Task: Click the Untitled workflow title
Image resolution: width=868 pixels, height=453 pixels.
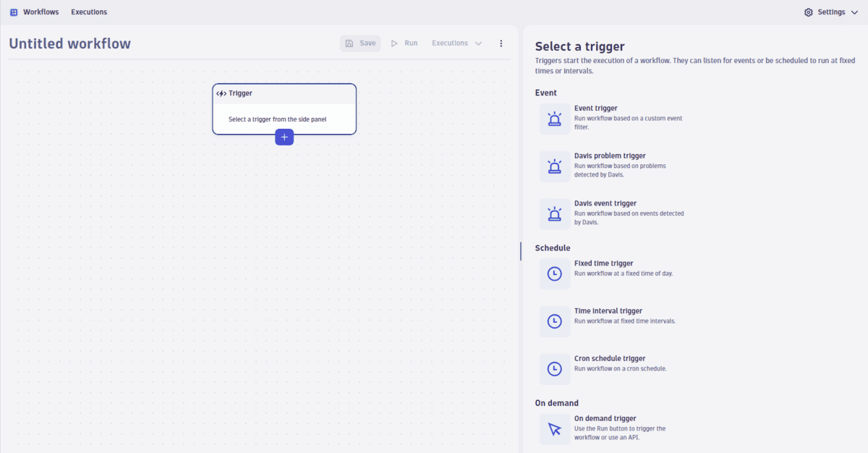Action: (69, 43)
